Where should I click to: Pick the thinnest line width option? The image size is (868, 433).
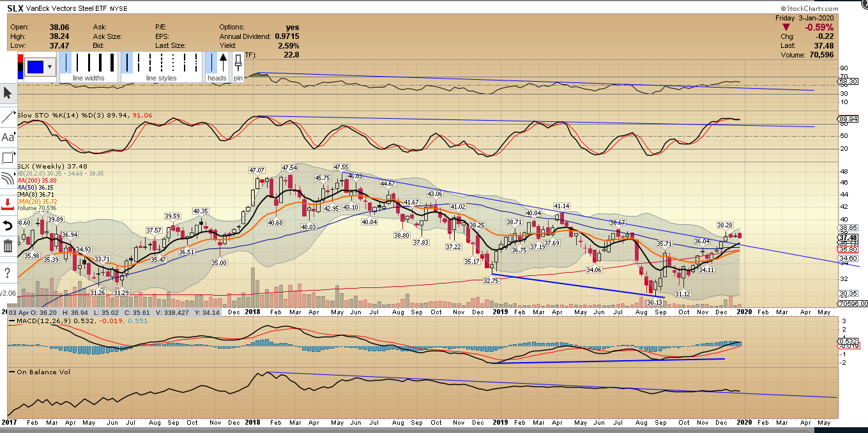66,63
